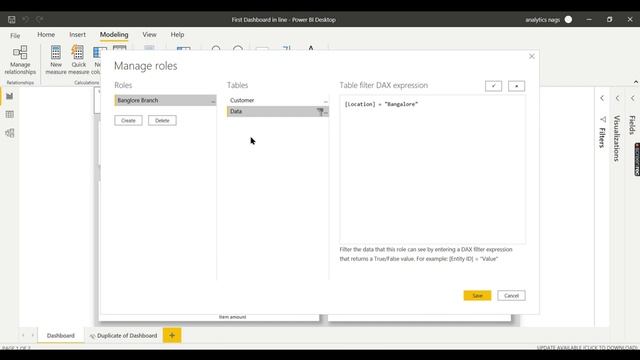Select the Modeling ribbon tab
Viewport: 640px width, 360px height.
pyautogui.click(x=114, y=35)
